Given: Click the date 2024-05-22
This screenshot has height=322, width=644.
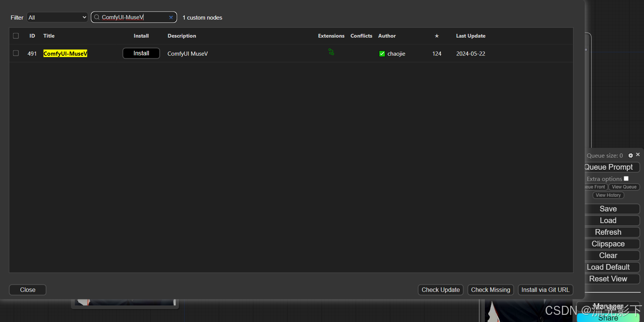Looking at the screenshot, I should [471, 54].
